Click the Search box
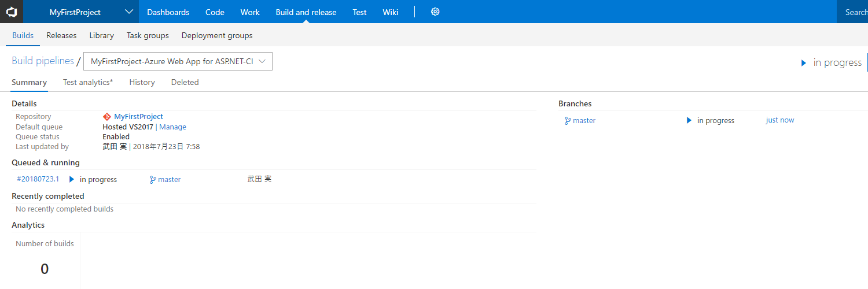This screenshot has width=868, height=289. pos(854,12)
